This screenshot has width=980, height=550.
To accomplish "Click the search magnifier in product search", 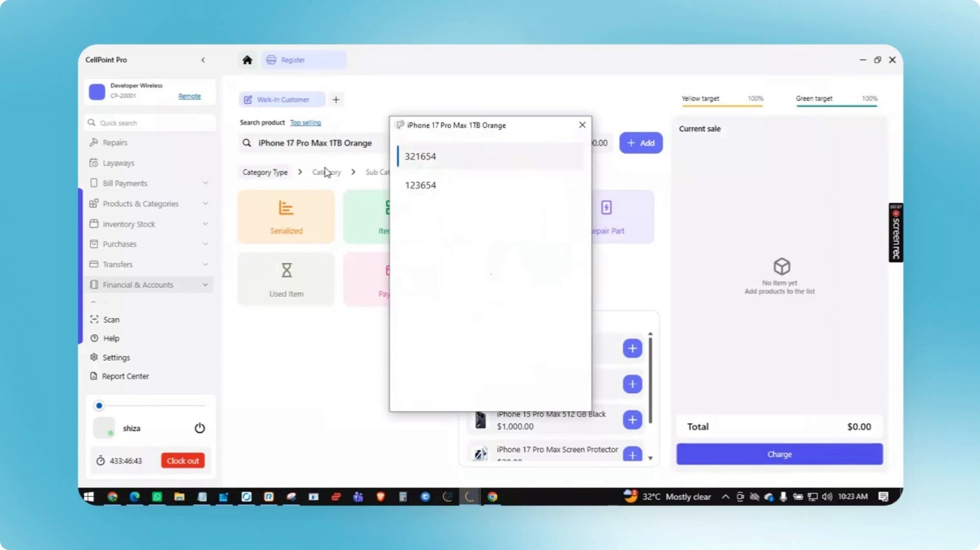I will coord(247,143).
